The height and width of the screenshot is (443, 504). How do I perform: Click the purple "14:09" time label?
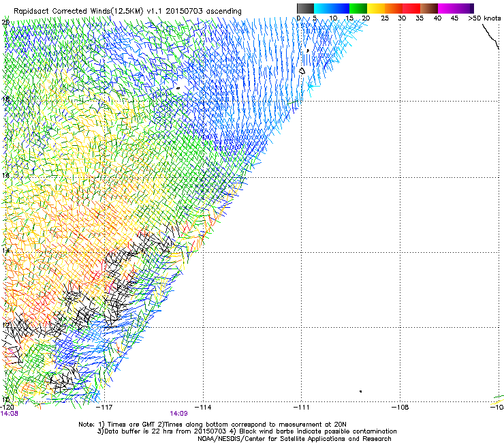[178, 414]
